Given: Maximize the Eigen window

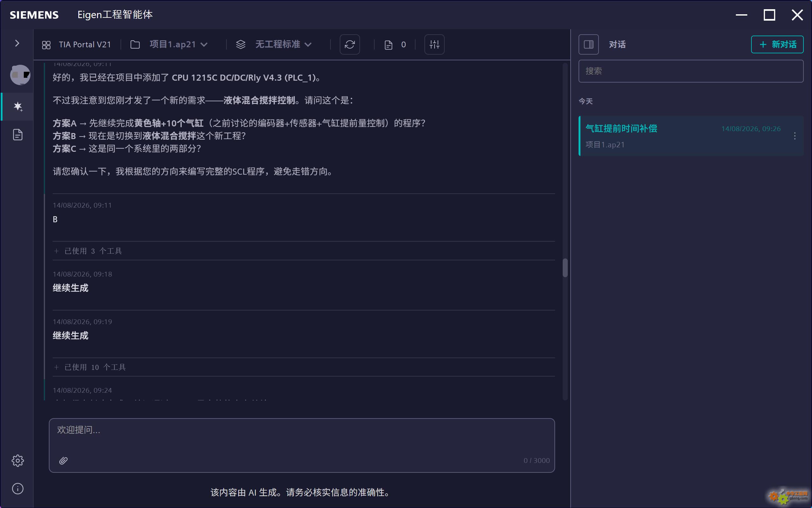Looking at the screenshot, I should tap(769, 15).
